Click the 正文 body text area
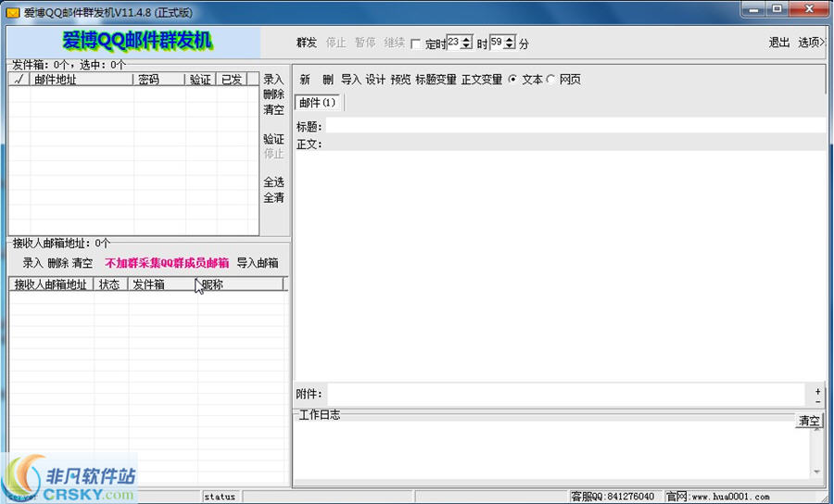The height and width of the screenshot is (504, 834). coord(560,266)
